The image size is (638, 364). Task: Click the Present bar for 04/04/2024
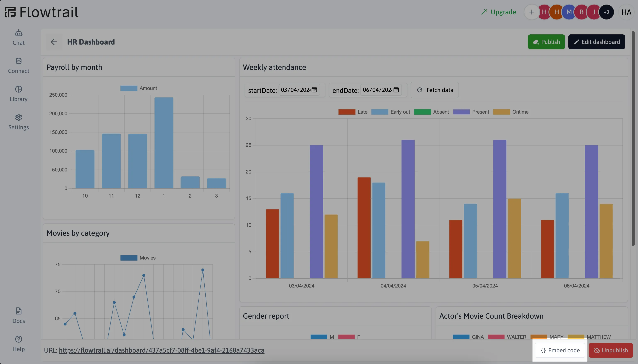[408, 209]
